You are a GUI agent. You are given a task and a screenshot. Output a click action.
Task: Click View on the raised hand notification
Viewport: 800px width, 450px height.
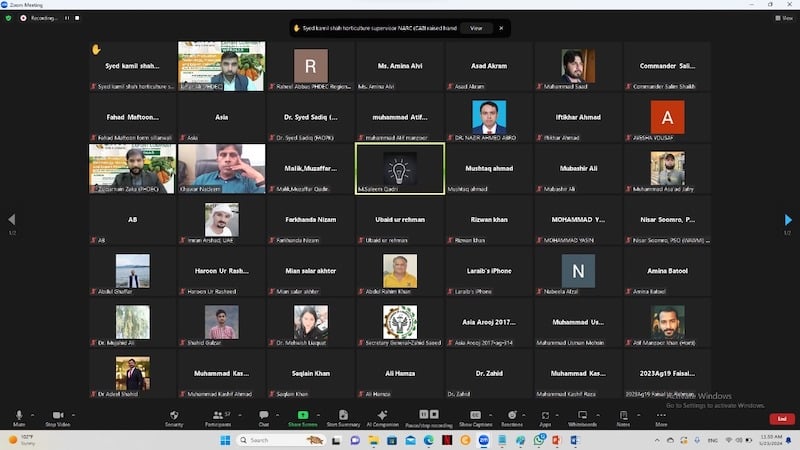coord(476,28)
